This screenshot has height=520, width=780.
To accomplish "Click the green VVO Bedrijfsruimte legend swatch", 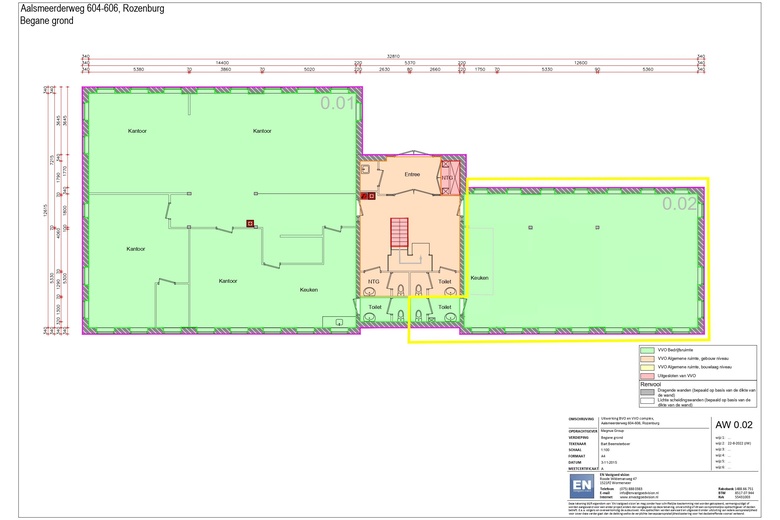I will [647, 351].
